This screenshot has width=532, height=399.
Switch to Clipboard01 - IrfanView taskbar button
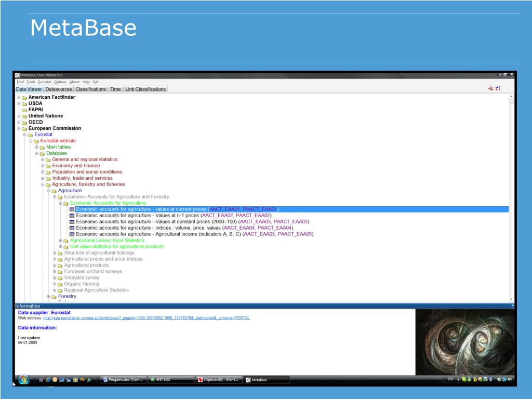219,380
